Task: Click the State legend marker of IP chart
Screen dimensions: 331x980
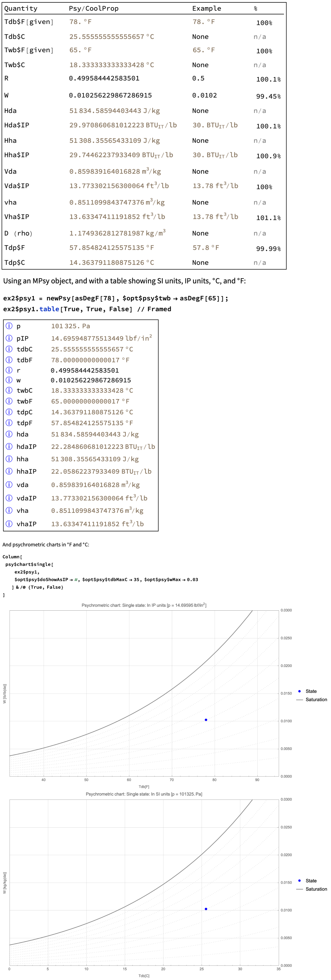Action: (x=299, y=691)
